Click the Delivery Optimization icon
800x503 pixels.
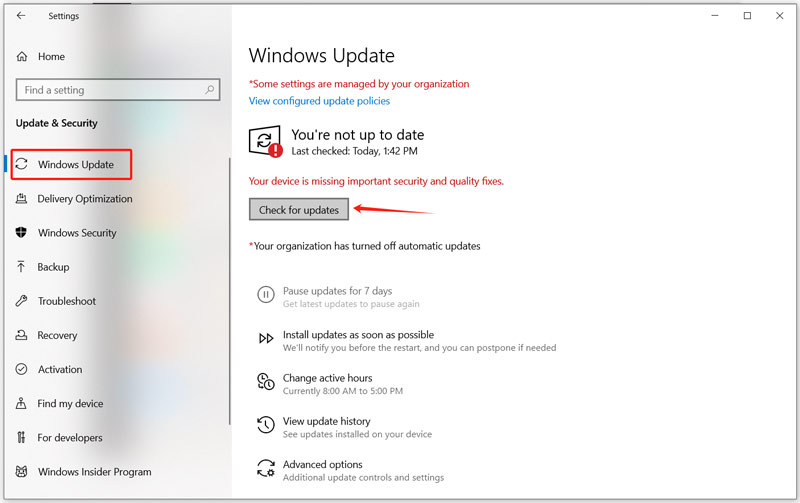pyautogui.click(x=21, y=198)
